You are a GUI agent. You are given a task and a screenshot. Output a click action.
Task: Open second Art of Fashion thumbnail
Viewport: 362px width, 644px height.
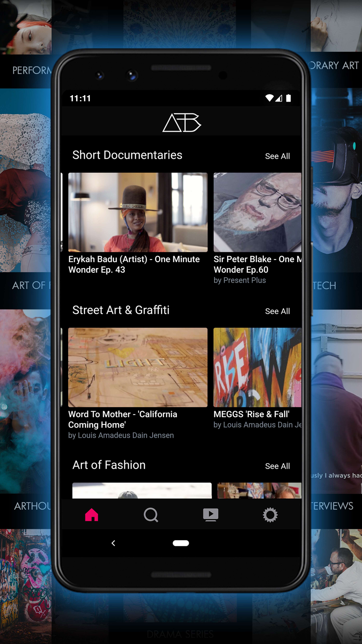pyautogui.click(x=259, y=491)
